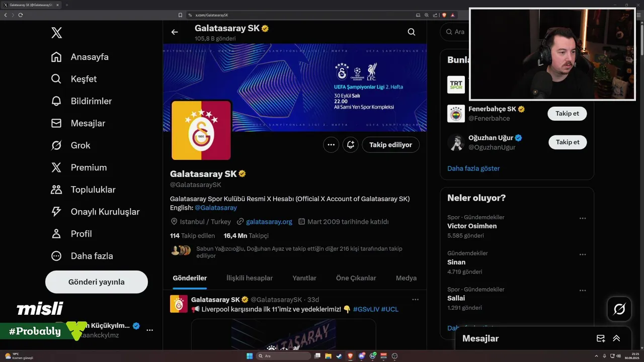Image resolution: width=644 pixels, height=362 pixels.
Task: Follow Fenerbahçe SK with Takip et
Action: click(x=567, y=114)
